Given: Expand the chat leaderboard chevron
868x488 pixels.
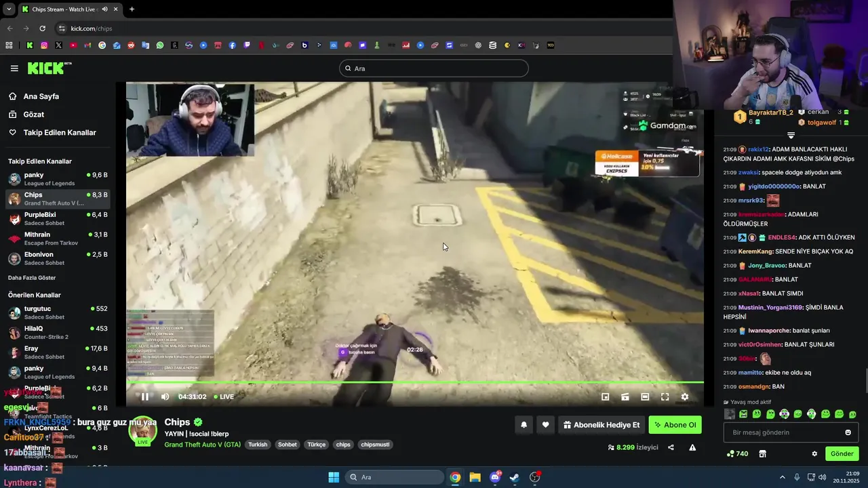Looking at the screenshot, I should pos(791,136).
